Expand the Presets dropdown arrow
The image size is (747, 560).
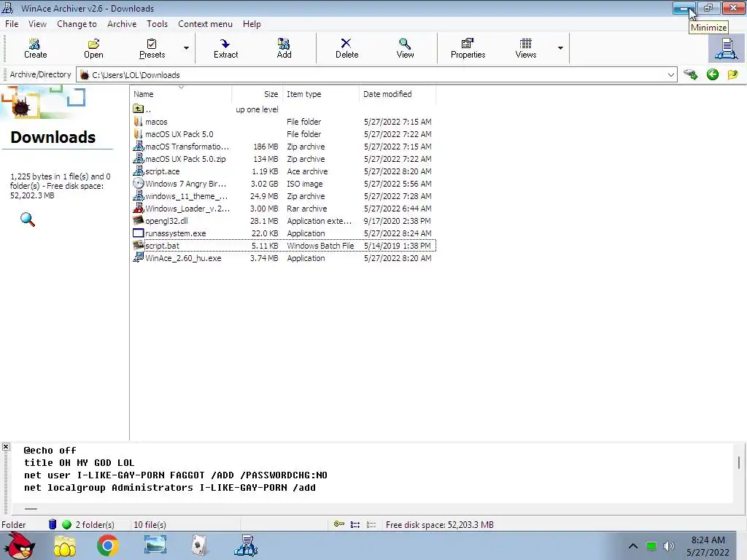(x=186, y=48)
